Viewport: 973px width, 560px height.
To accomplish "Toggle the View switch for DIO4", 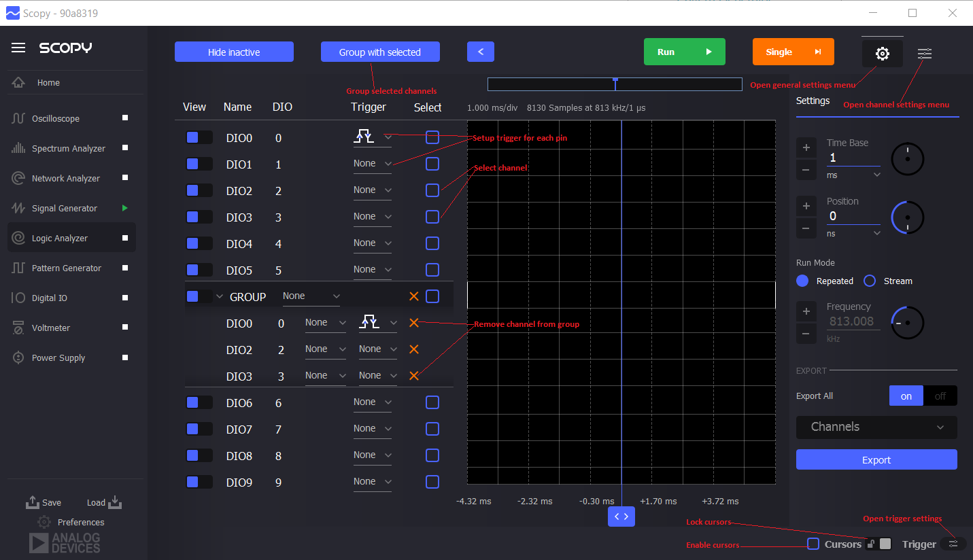I will 199,243.
